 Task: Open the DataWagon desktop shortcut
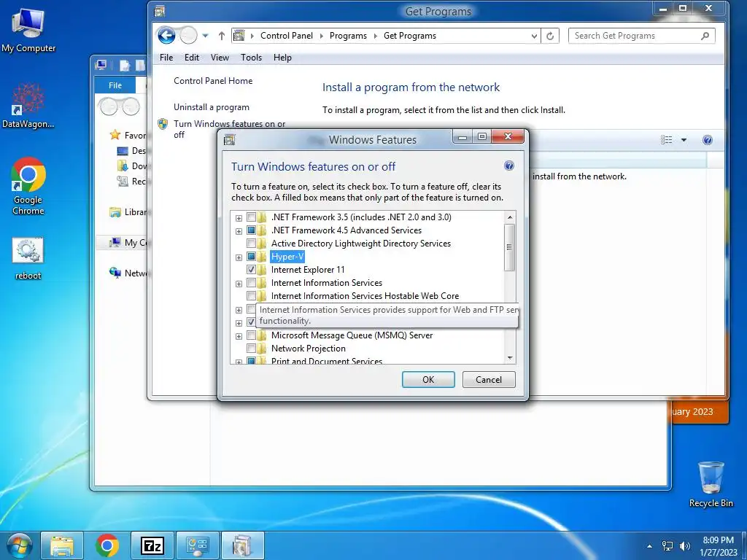[28, 106]
